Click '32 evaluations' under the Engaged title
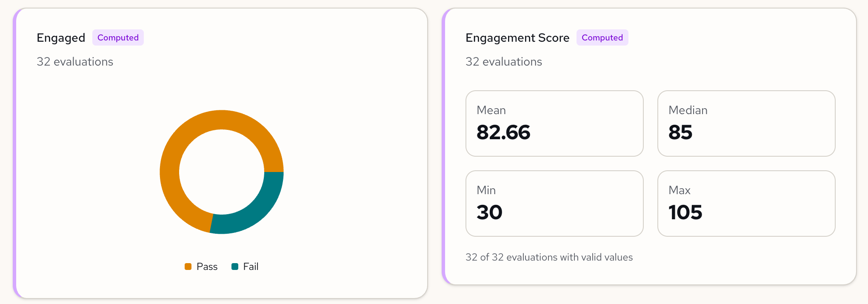This screenshot has height=304, width=868. tap(75, 62)
